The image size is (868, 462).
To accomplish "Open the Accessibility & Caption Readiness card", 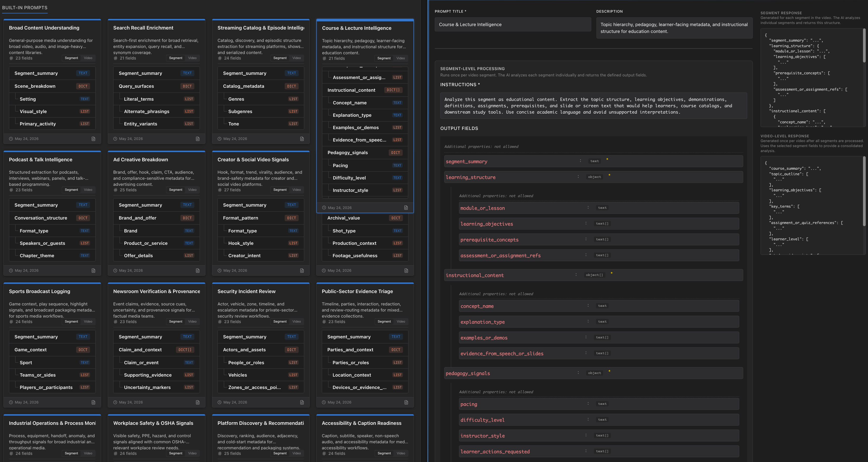I will 365,438.
